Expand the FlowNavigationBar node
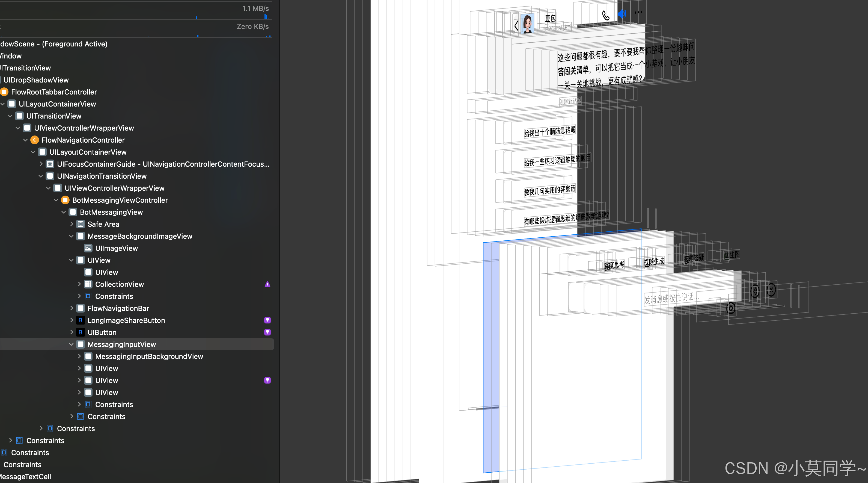This screenshot has width=868, height=483. pyautogui.click(x=72, y=308)
